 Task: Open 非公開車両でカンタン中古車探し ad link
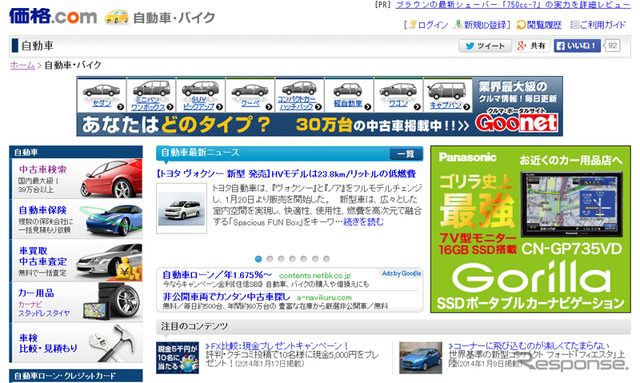pos(227,297)
